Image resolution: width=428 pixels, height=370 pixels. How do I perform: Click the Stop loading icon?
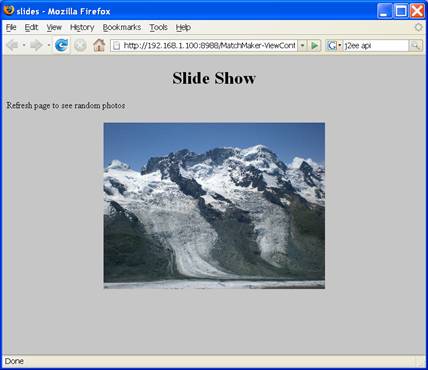point(80,45)
